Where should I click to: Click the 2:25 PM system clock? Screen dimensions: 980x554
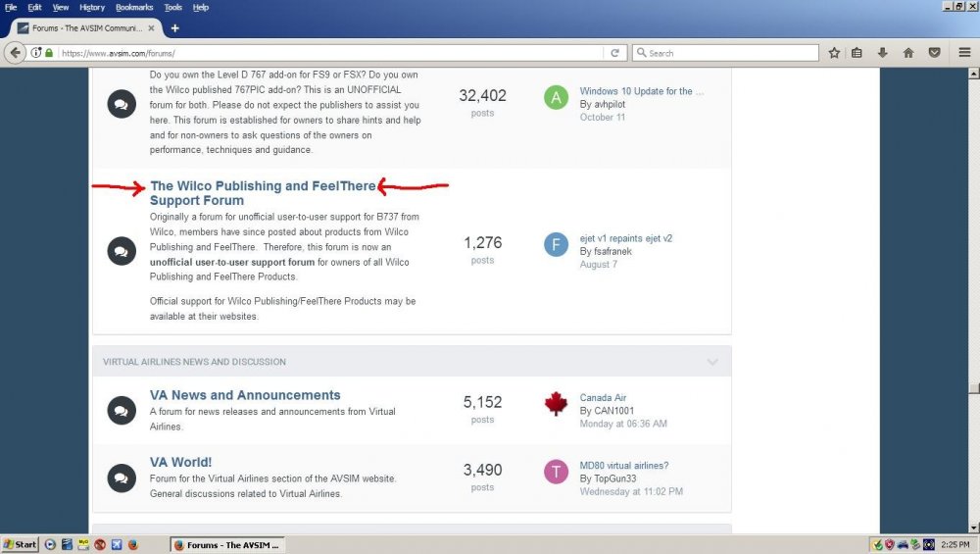tap(955, 544)
